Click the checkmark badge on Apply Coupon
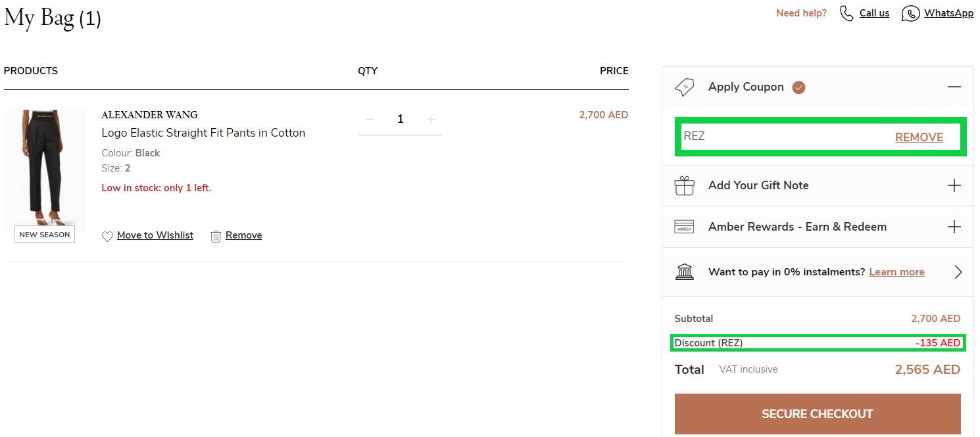 (x=798, y=87)
